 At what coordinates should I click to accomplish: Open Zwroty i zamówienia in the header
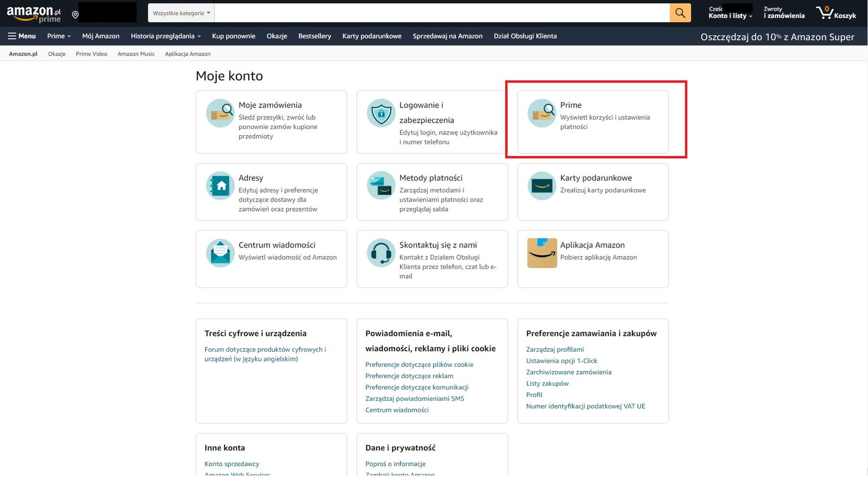point(784,13)
